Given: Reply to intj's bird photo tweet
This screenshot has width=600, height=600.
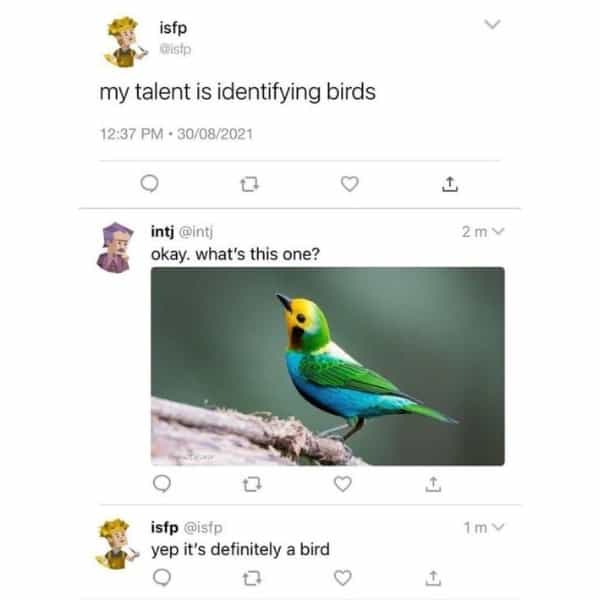Looking at the screenshot, I should coord(162,484).
